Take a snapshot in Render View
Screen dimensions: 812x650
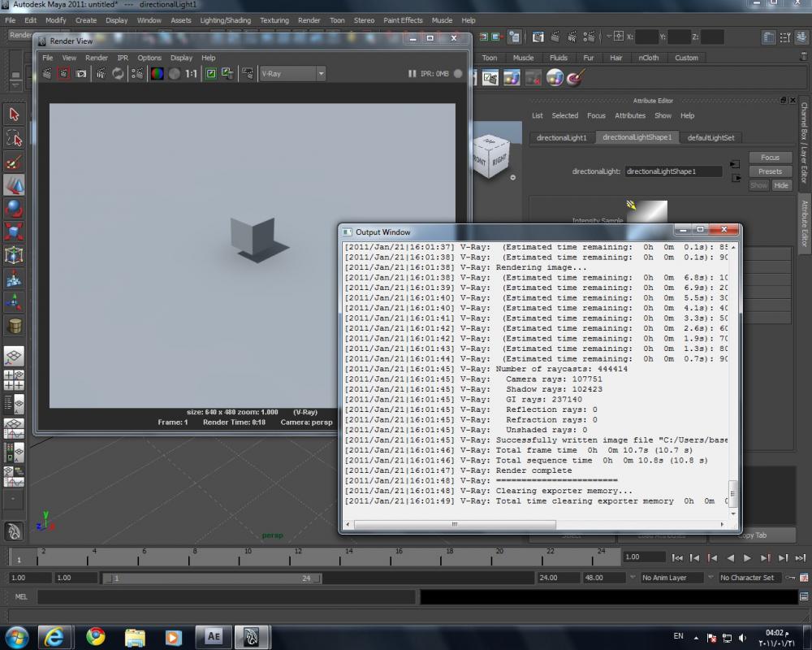point(80,74)
